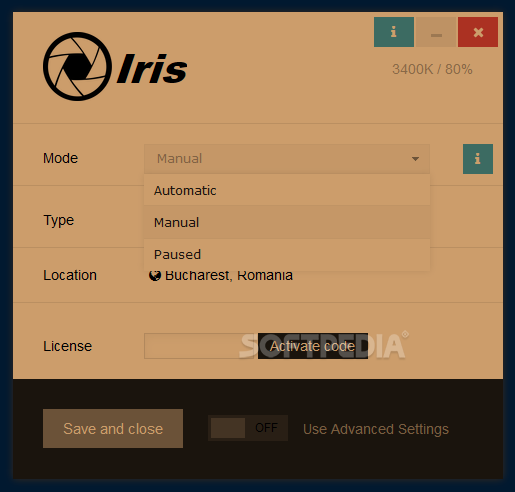Click the Save and close button
This screenshot has width=515, height=492.
click(113, 428)
